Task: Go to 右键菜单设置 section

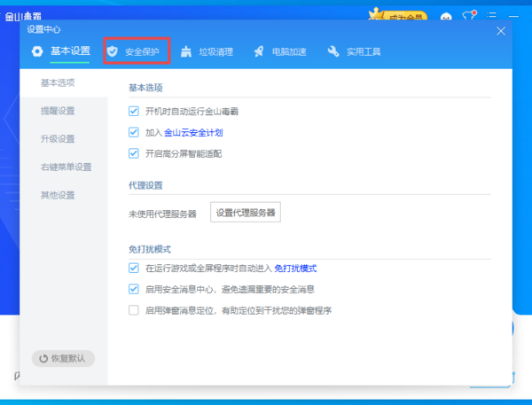Action: 66,167
